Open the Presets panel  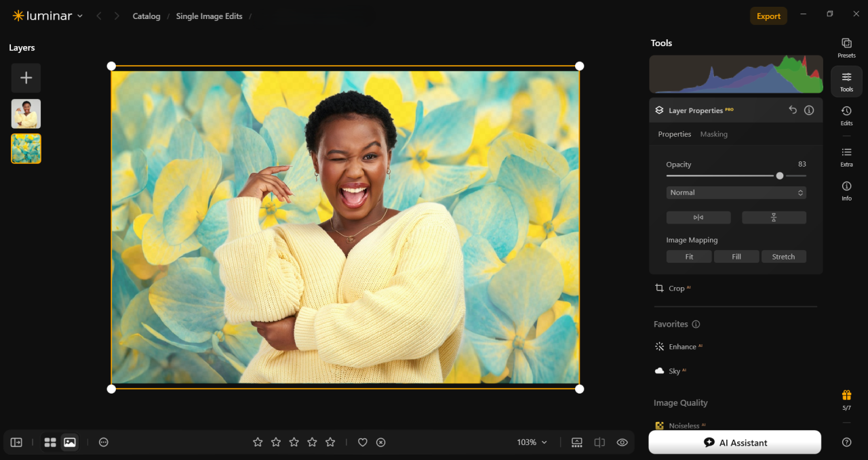[846, 47]
